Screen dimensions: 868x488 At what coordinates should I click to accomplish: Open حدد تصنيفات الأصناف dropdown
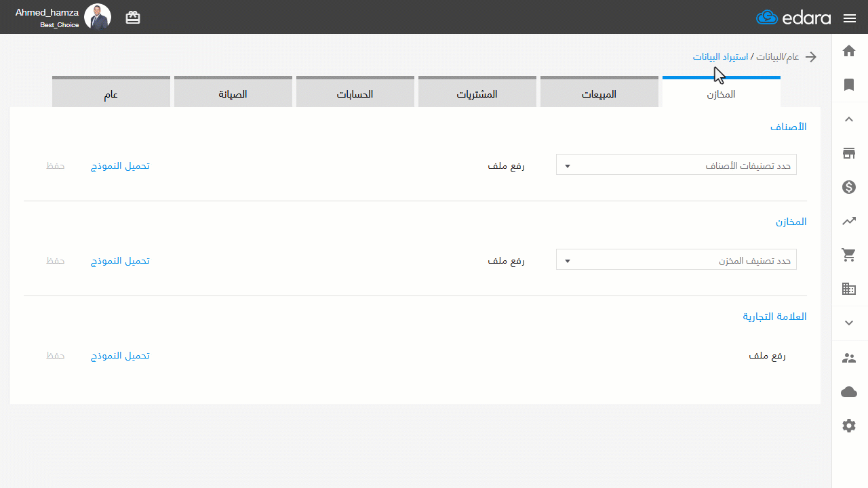[x=676, y=165]
